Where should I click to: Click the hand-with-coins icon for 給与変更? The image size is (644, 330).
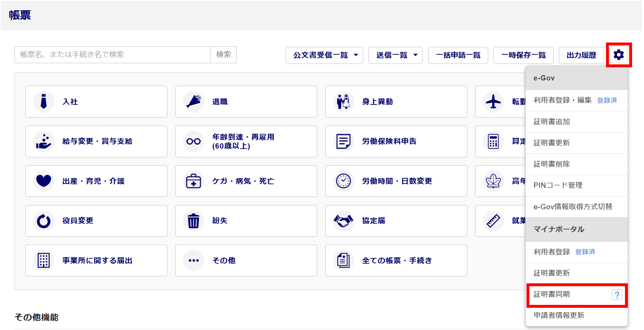(x=43, y=141)
